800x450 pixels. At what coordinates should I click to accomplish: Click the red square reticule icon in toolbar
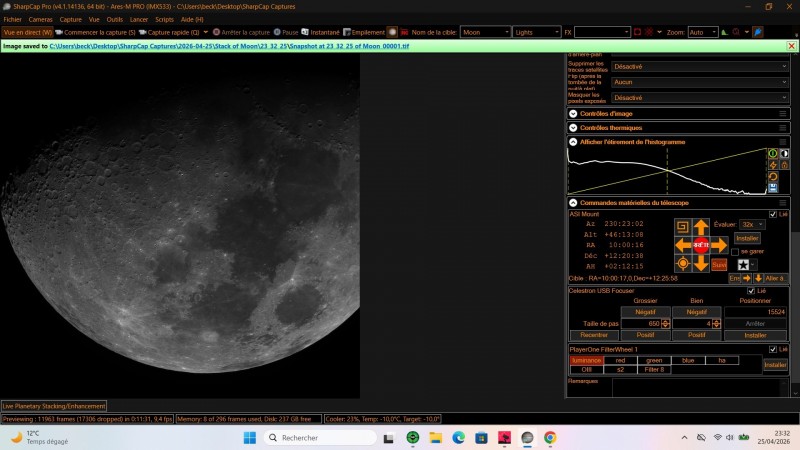(637, 32)
